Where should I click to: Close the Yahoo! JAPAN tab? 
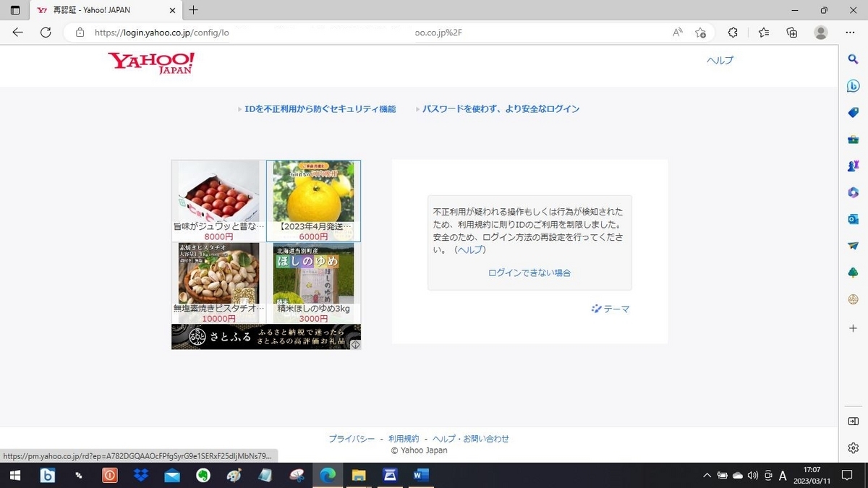(172, 11)
